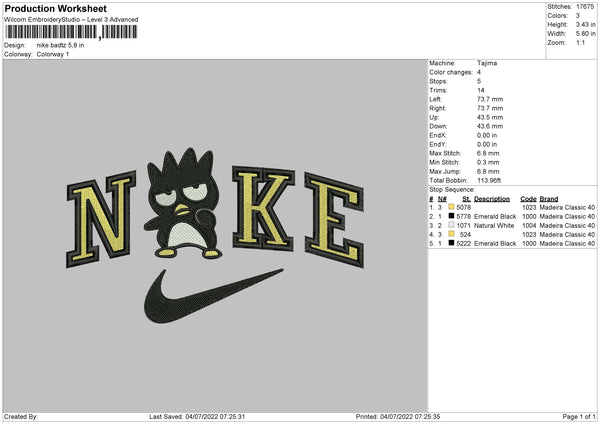600x424 pixels.
Task: Click the EndY value '0.00 in'
Action: coord(487,144)
